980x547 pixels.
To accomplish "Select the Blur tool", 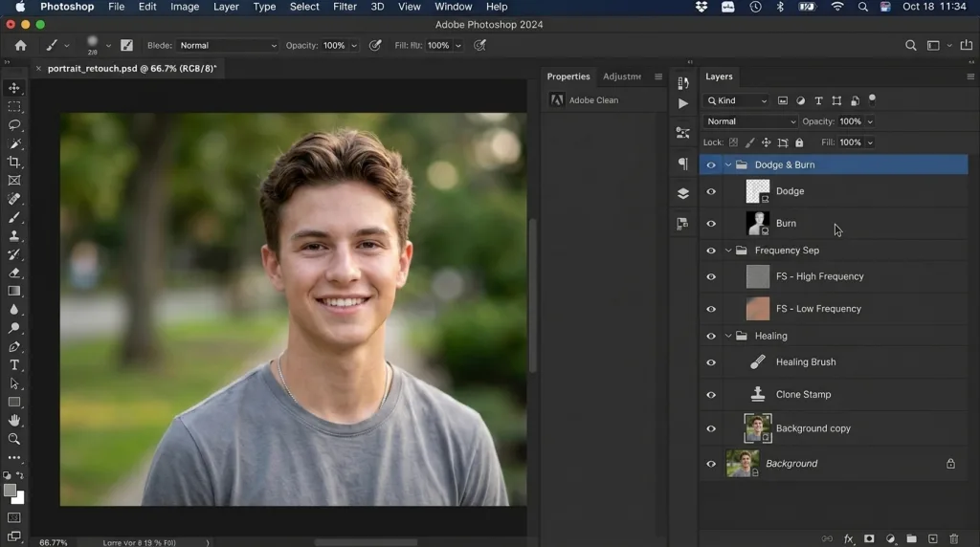I will tap(13, 310).
